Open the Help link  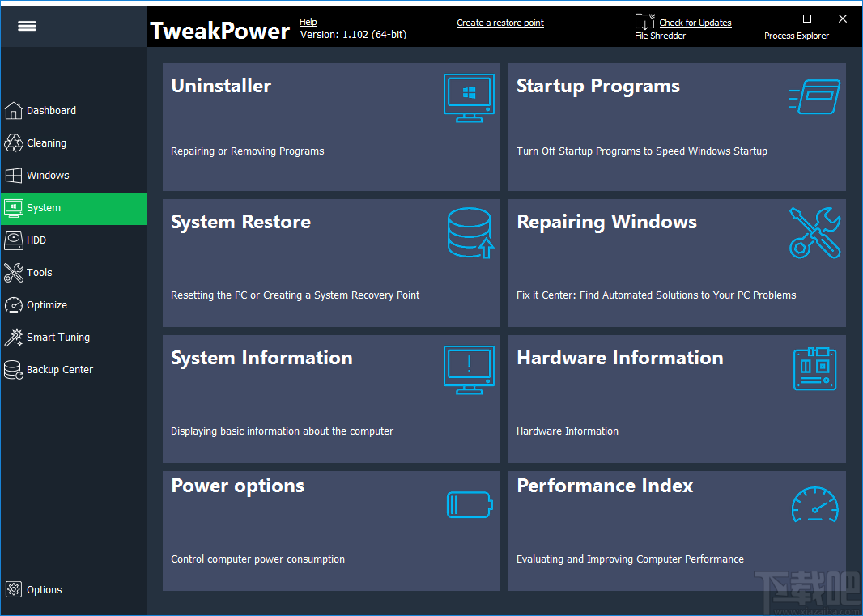(x=308, y=22)
